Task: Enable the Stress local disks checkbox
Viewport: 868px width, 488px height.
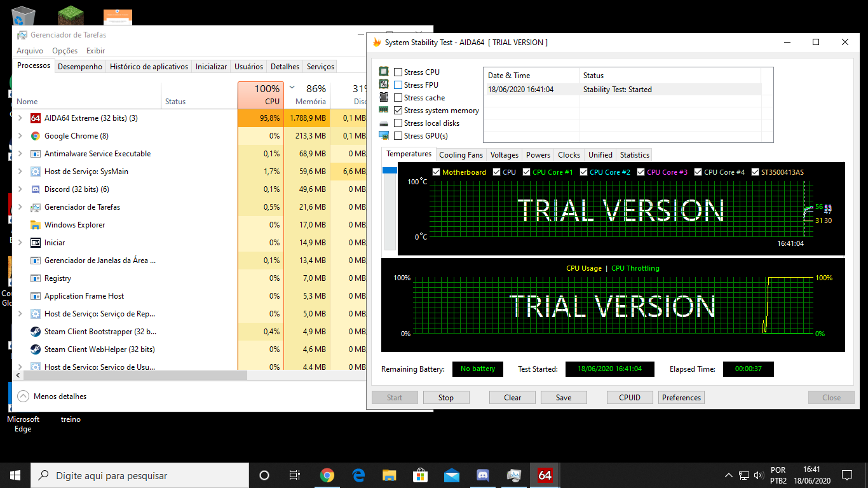Action: (398, 123)
